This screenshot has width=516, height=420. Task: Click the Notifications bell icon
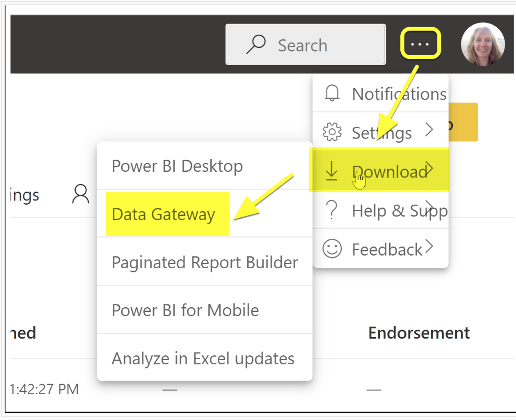(332, 93)
